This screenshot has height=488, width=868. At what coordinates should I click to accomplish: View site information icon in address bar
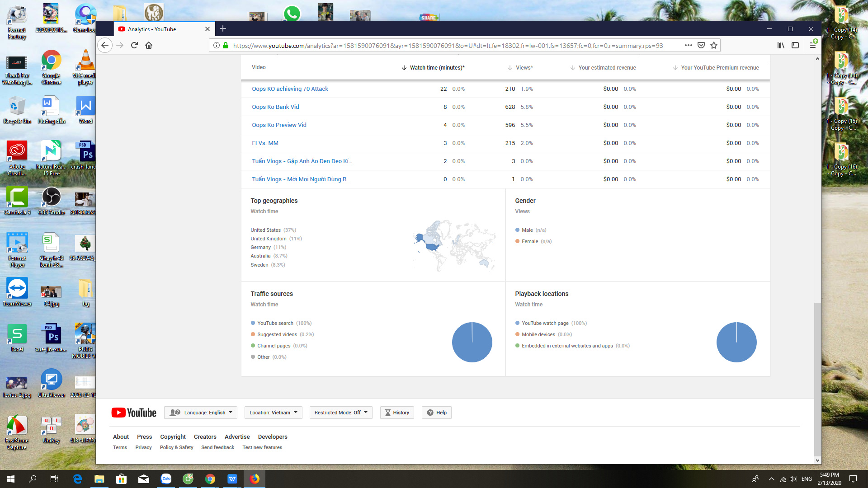coord(217,45)
